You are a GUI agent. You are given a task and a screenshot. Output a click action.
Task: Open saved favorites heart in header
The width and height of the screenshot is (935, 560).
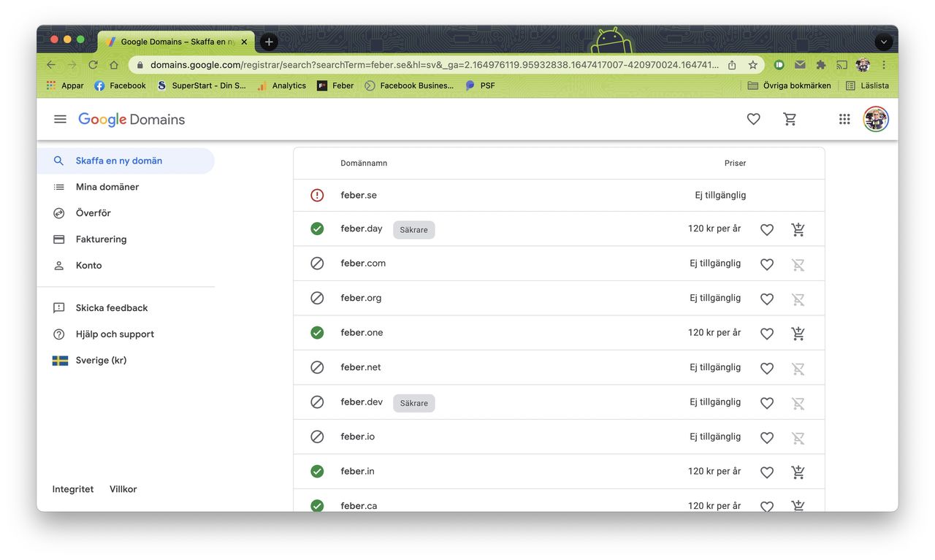click(x=753, y=119)
